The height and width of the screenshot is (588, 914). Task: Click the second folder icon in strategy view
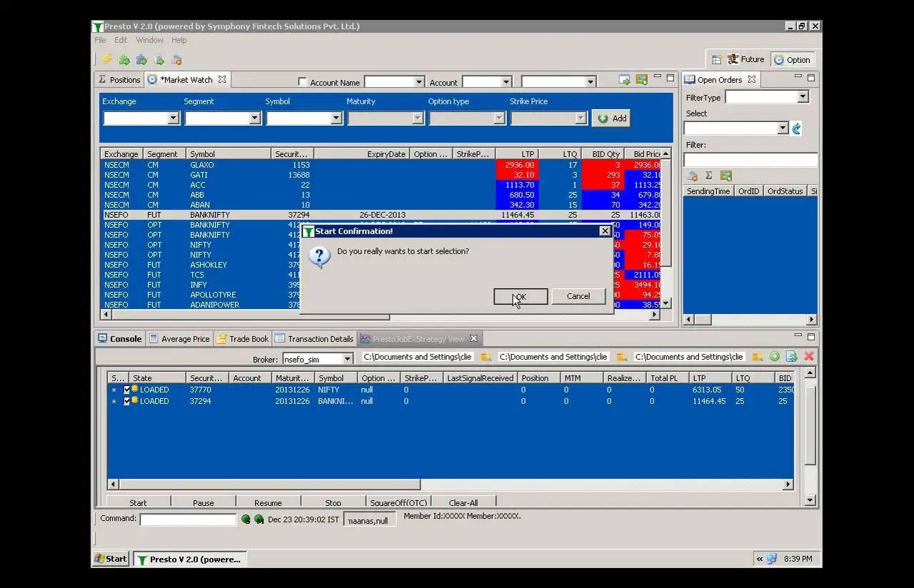(622, 357)
